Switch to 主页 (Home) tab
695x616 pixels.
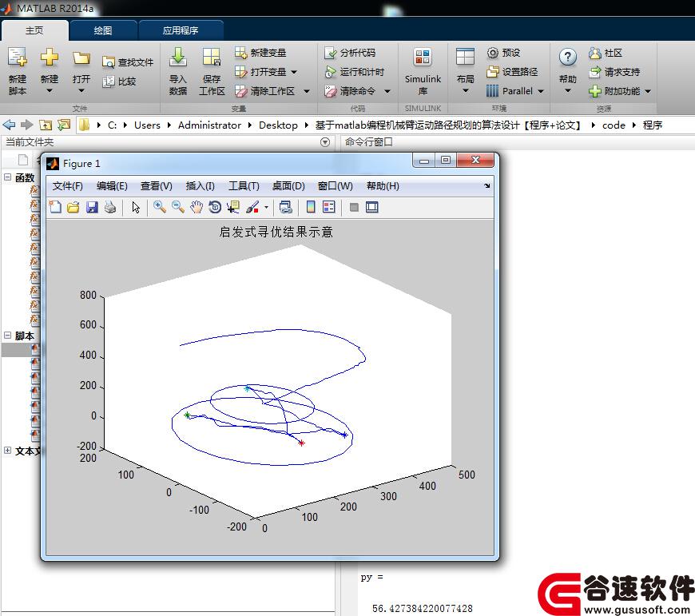[x=34, y=30]
